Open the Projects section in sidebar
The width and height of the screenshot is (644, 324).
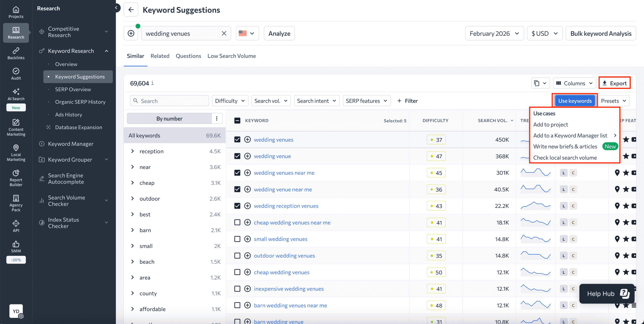[x=16, y=12]
